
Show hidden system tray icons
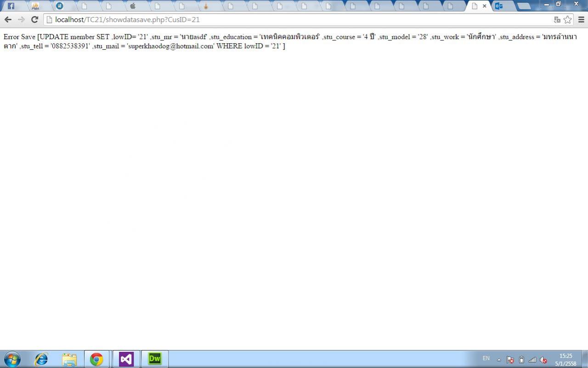pyautogui.click(x=499, y=360)
